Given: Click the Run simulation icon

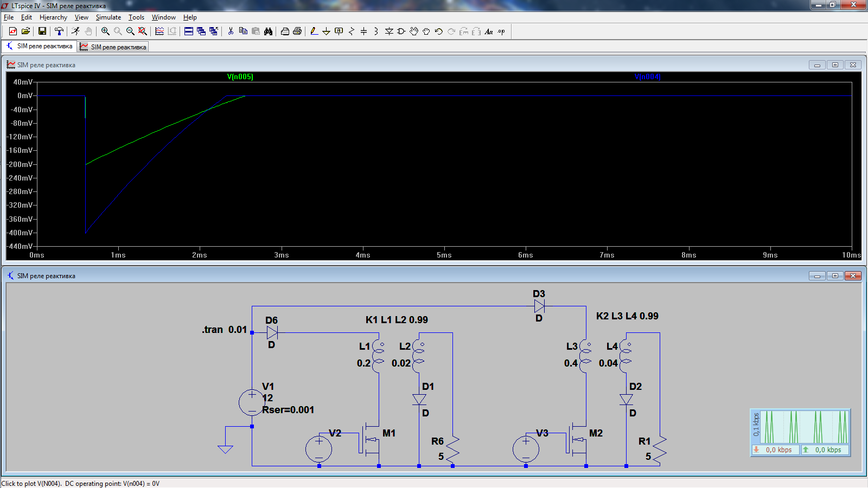Looking at the screenshot, I should (75, 31).
